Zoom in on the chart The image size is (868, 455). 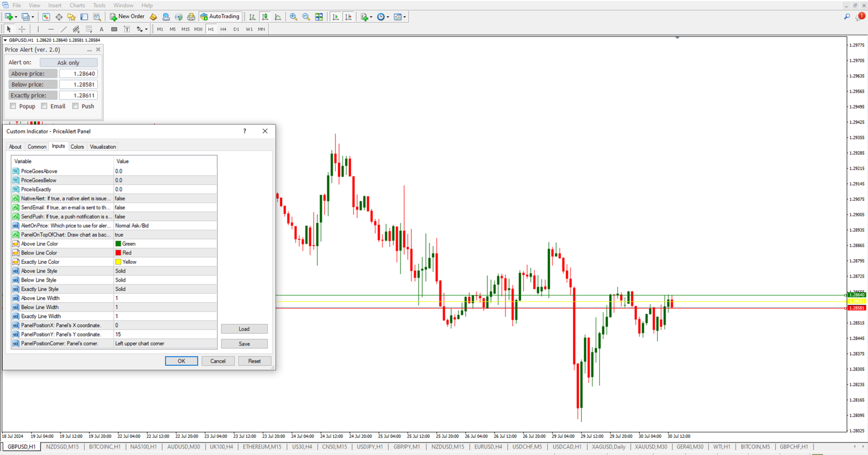293,17
